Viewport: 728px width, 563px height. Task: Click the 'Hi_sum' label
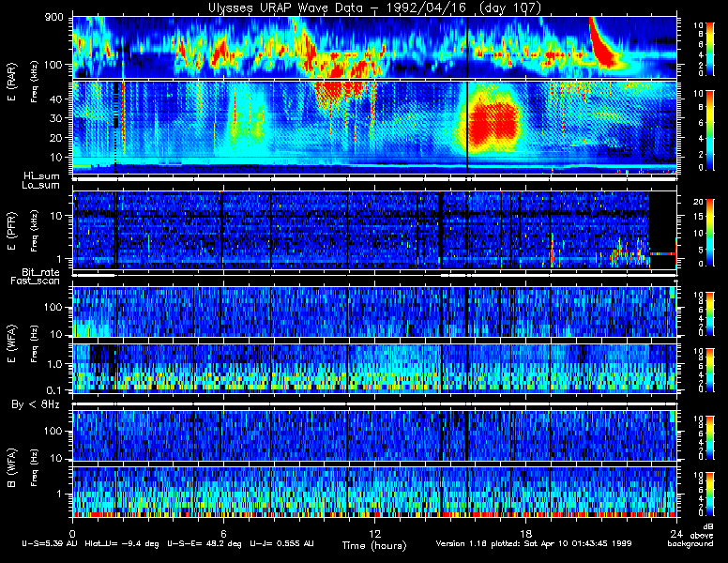(x=42, y=176)
